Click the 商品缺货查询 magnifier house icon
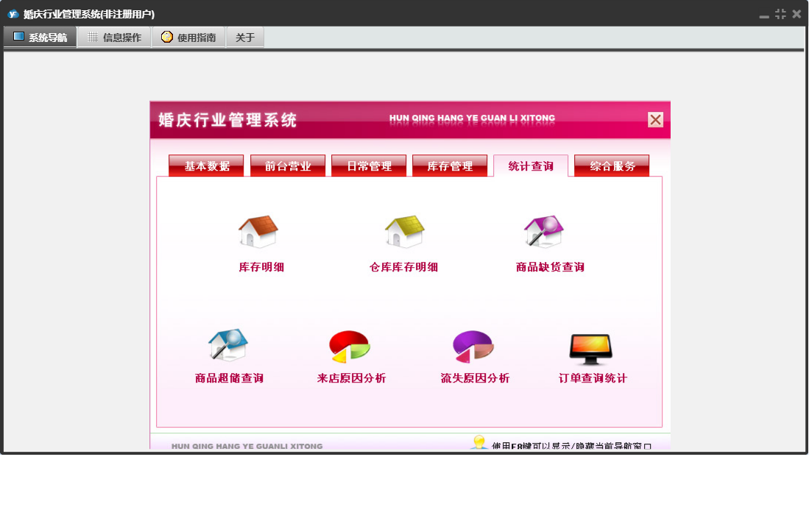The width and height of the screenshot is (809, 532). pyautogui.click(x=544, y=232)
